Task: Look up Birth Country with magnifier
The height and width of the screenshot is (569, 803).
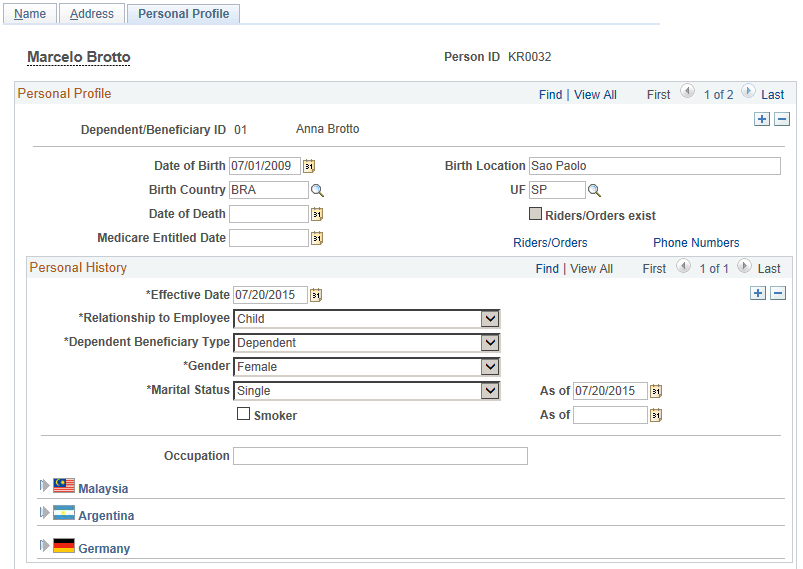Action: (x=318, y=191)
